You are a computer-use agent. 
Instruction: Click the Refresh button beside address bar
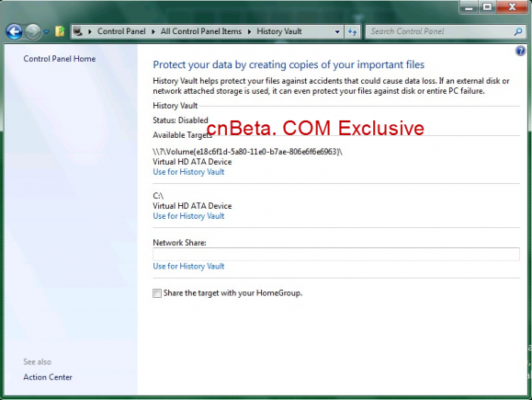pos(353,31)
